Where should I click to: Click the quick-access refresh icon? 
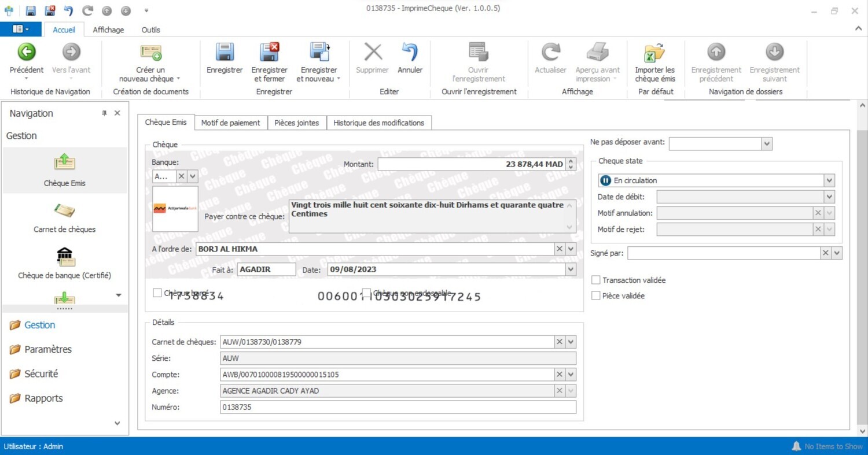(87, 10)
